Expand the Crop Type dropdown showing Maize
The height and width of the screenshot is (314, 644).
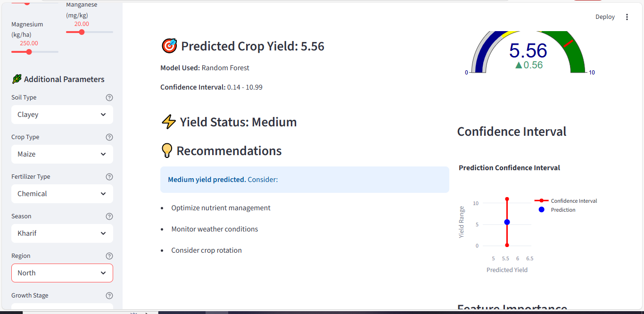click(x=62, y=154)
